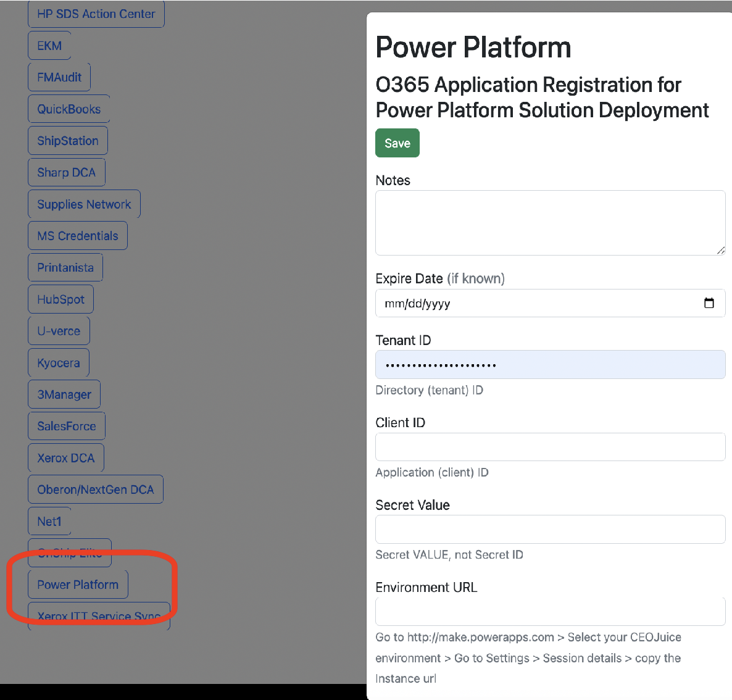Click 'Secret VALUE, not Secret ID' hint

pyautogui.click(x=449, y=555)
